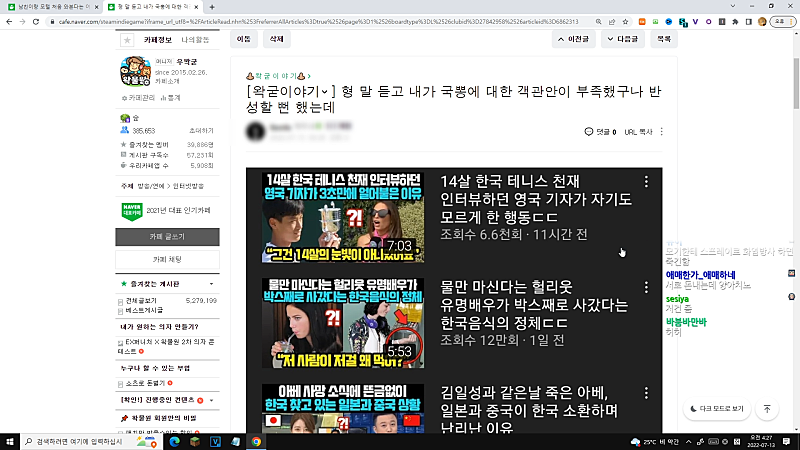Click 삭제 button above post
The width and height of the screenshot is (800, 450).
click(x=277, y=39)
